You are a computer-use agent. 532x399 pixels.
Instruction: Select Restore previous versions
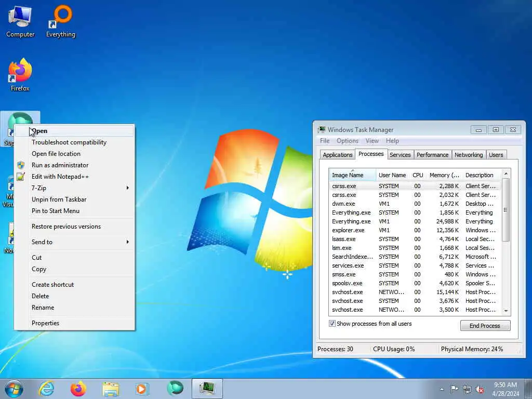click(74, 227)
